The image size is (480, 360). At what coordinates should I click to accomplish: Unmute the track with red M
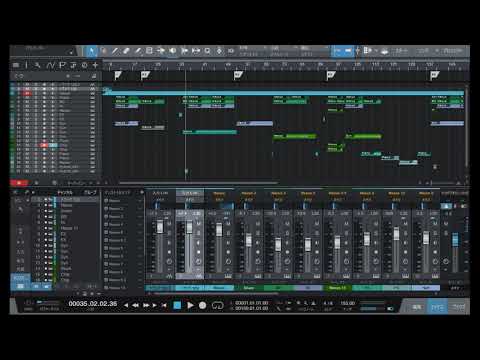point(27,93)
